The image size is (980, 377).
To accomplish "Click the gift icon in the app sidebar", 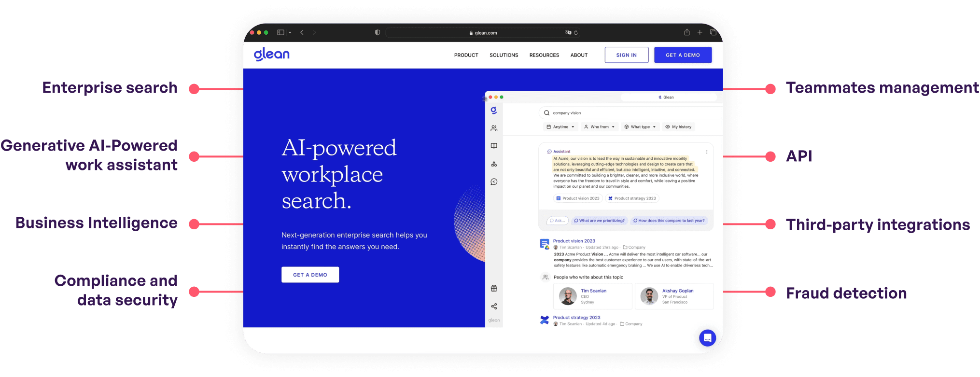I will click(494, 288).
